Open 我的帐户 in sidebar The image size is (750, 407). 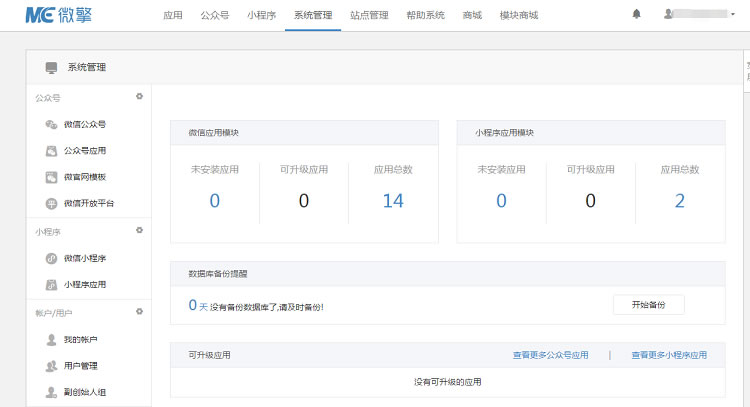click(81, 340)
